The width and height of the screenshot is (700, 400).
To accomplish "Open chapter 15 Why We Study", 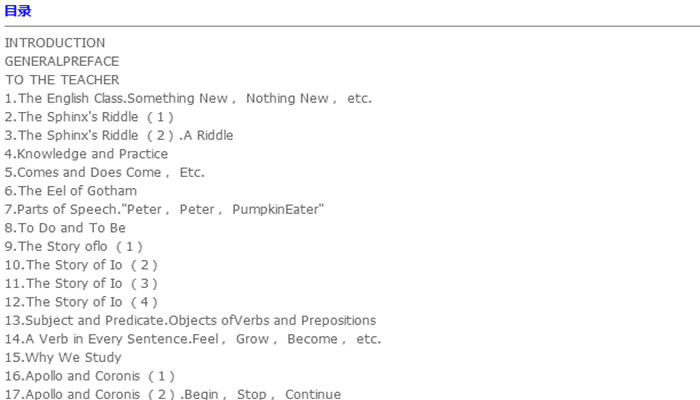I will pyautogui.click(x=64, y=357).
